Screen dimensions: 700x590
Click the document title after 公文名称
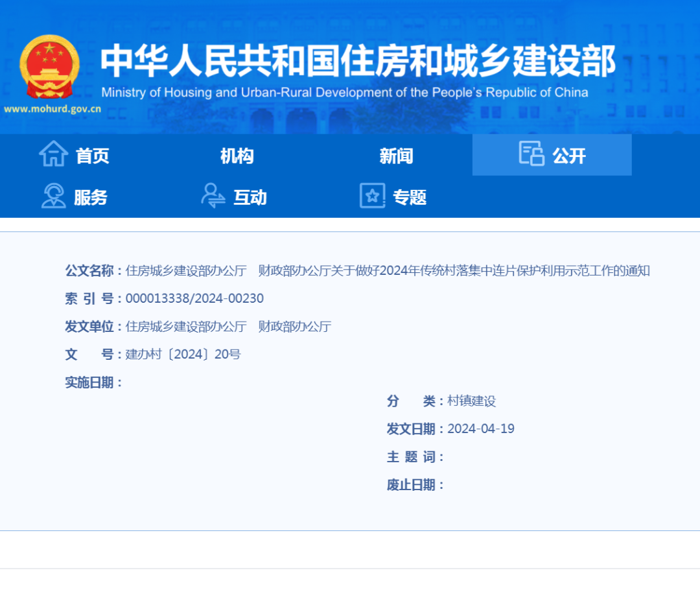388,271
